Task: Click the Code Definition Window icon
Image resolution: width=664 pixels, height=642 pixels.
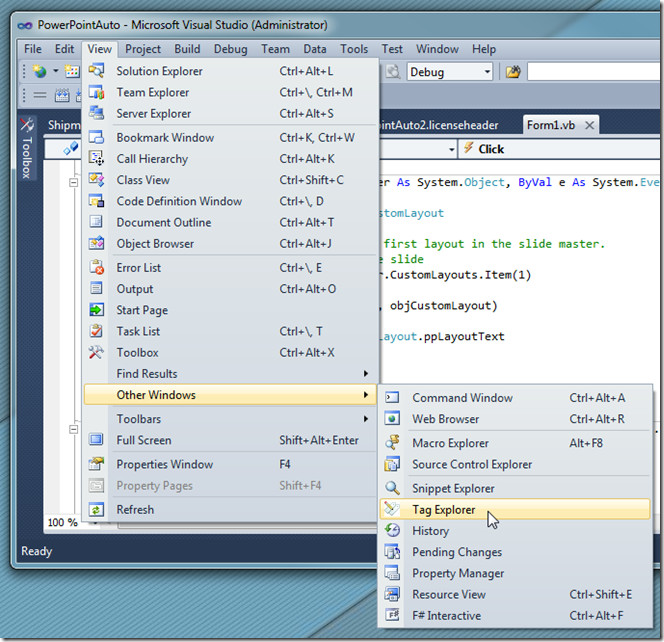Action: pyautogui.click(x=97, y=201)
